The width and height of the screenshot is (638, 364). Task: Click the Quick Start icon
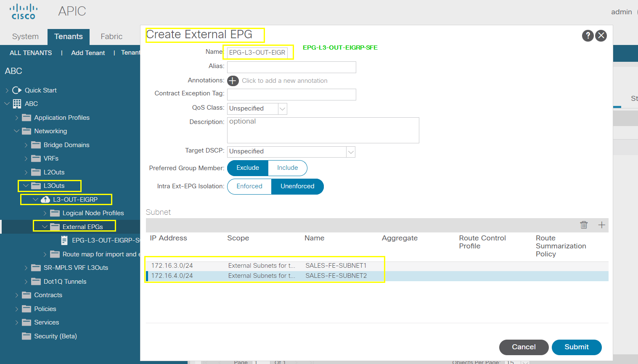[17, 90]
